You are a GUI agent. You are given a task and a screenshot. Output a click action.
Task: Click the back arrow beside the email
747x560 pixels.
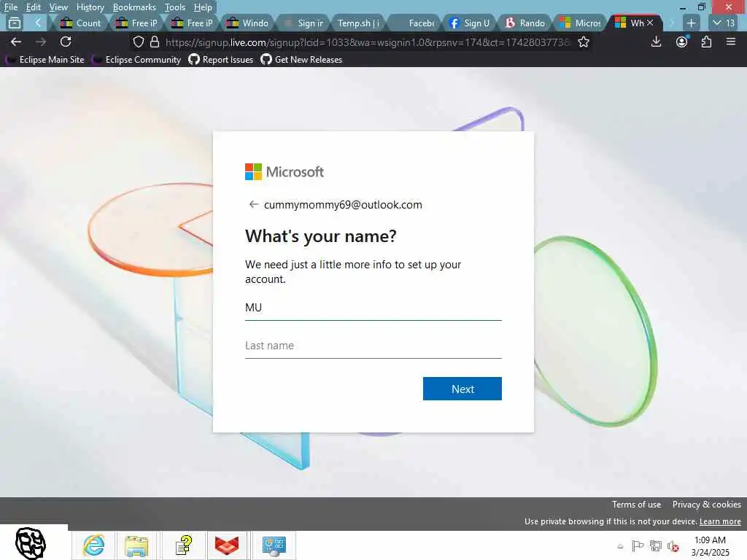coord(253,204)
